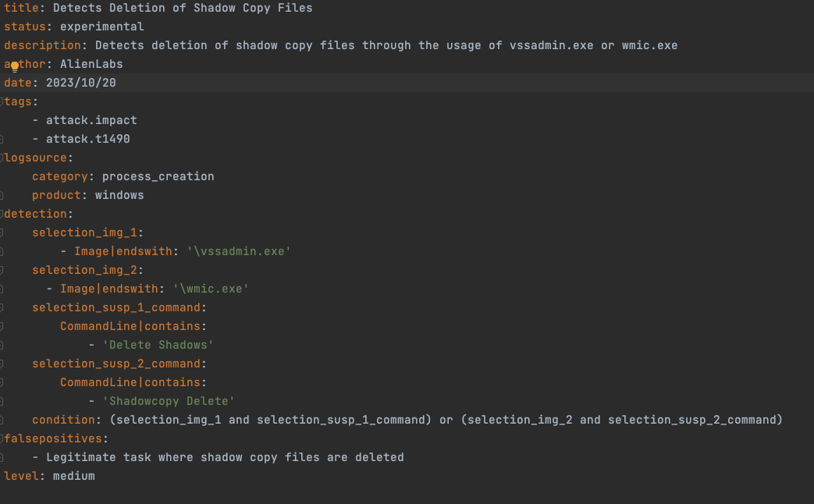This screenshot has height=504, width=814.
Task: Click the 'windows' product value
Action: pyautogui.click(x=119, y=195)
